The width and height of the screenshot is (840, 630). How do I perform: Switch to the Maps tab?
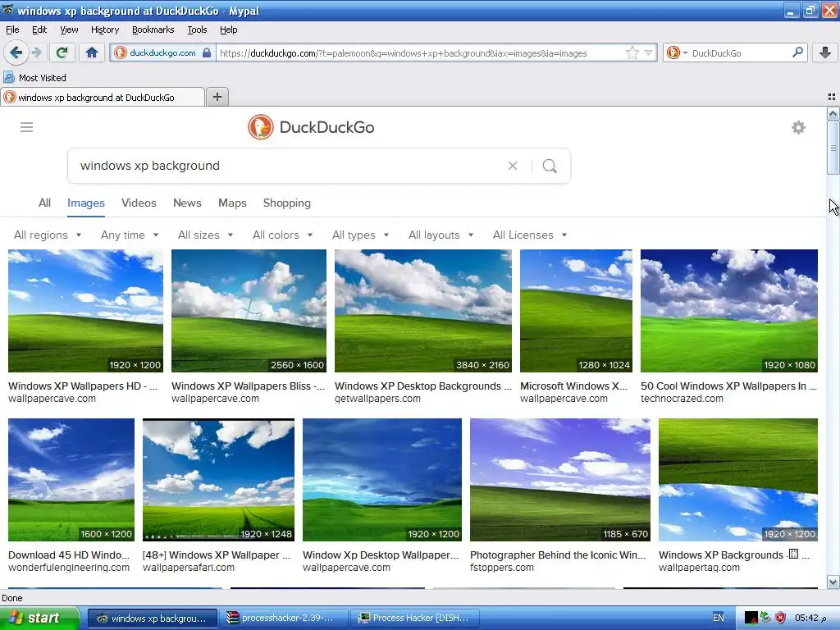pos(232,203)
